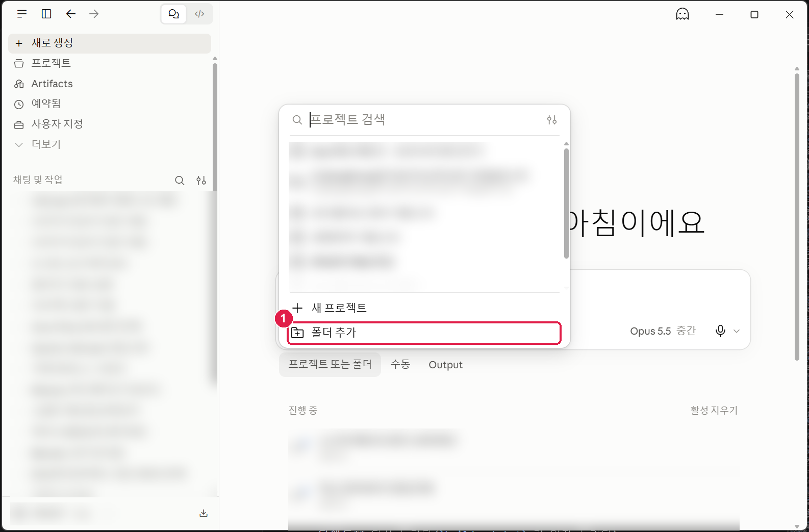Click the Artifacts shapes icon
This screenshot has width=809, height=532.
[19, 84]
